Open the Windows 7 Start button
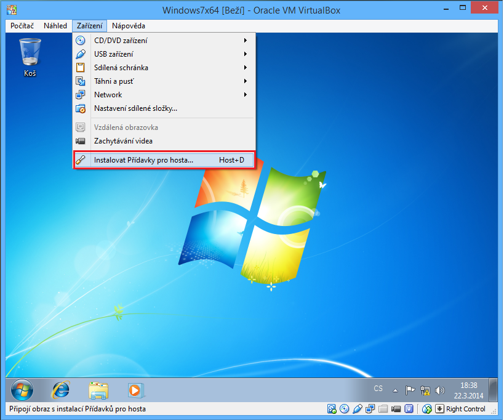This screenshot has height=420, width=504. (x=22, y=390)
